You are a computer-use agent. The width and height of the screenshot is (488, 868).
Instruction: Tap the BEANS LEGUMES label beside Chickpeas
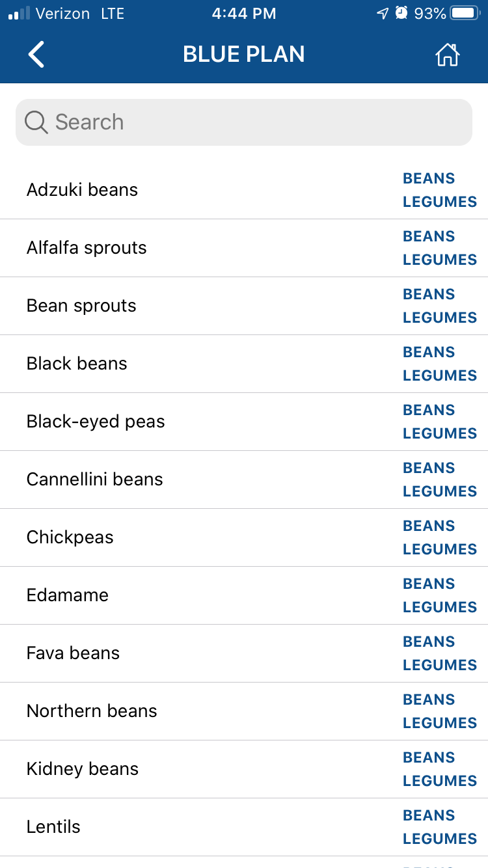[439, 537]
